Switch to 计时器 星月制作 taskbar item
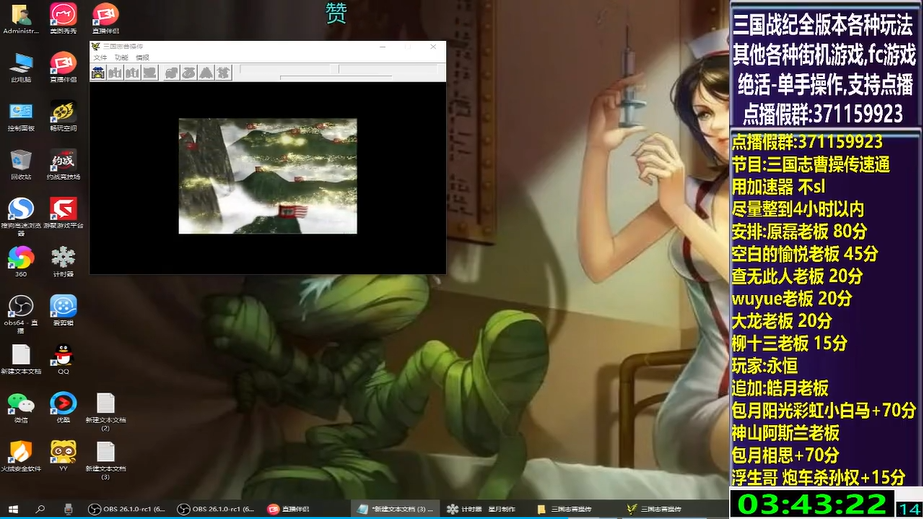This screenshot has width=923, height=519. (x=482, y=509)
